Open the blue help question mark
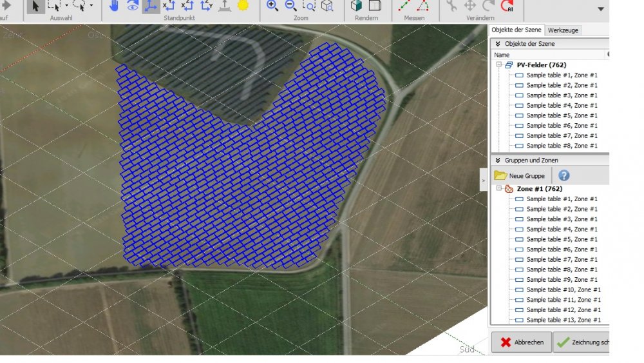Image resolution: width=644 pixels, height=363 pixels. 563,175
